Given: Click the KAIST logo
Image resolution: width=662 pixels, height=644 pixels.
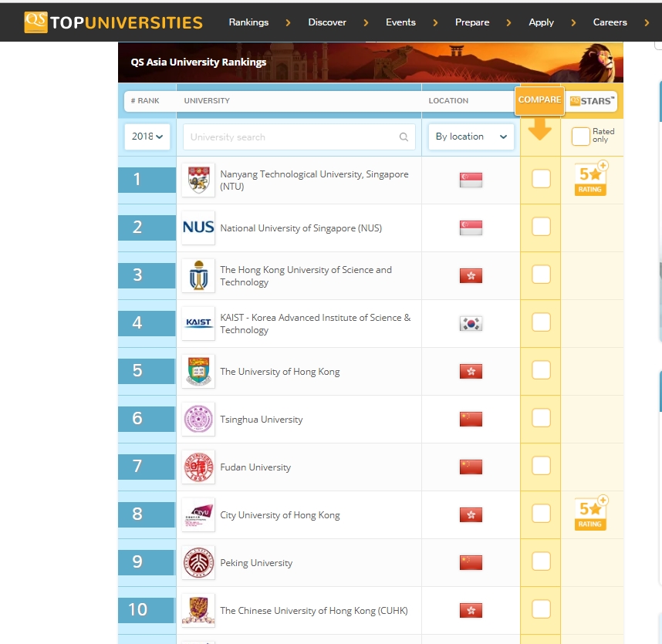Looking at the screenshot, I should coord(198,323).
